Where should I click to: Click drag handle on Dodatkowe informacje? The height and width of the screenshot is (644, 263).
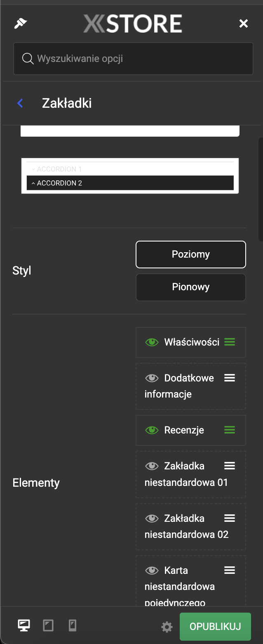230,378
